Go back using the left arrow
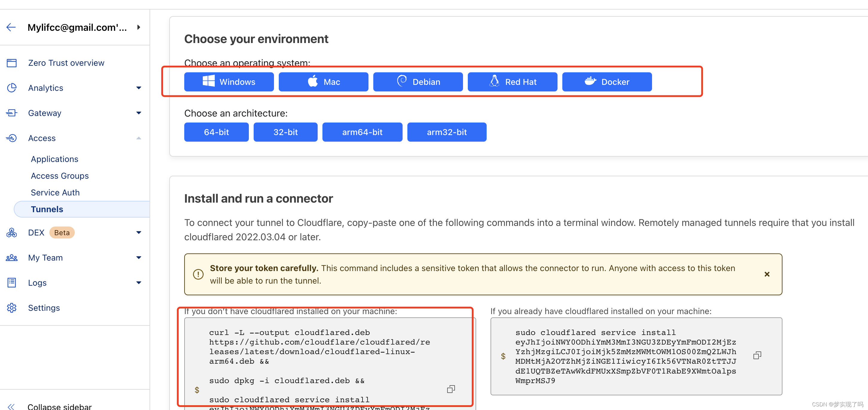The height and width of the screenshot is (410, 868). pyautogui.click(x=11, y=27)
